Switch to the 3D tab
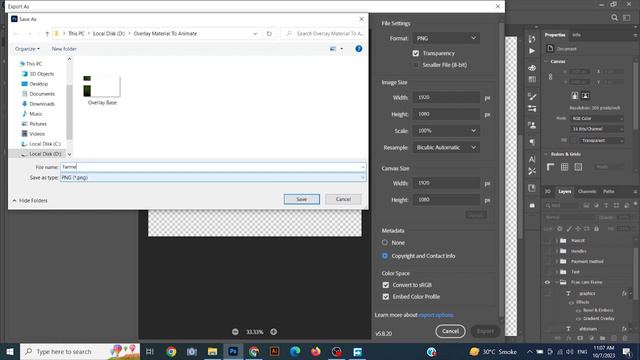This screenshot has height=360, width=640. (548, 191)
